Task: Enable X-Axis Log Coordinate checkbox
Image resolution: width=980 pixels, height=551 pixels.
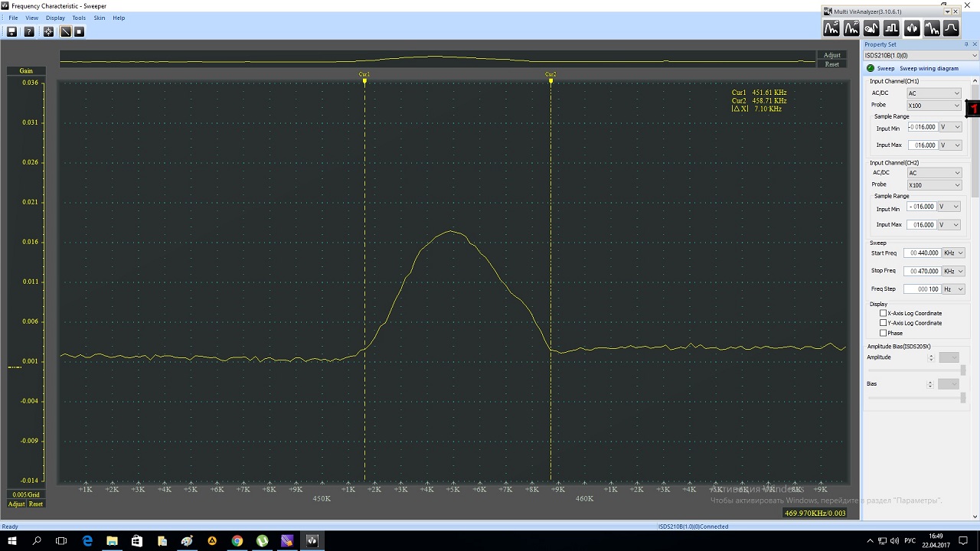Action: coord(883,313)
